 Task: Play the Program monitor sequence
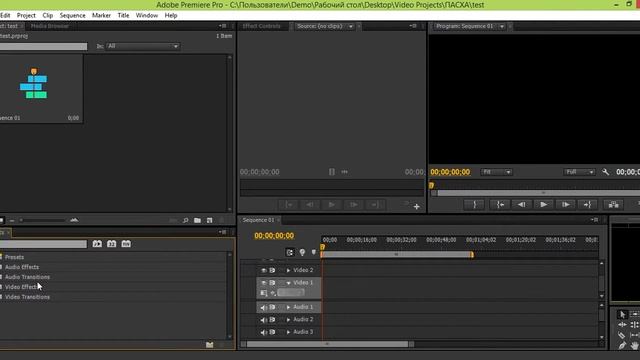point(543,204)
